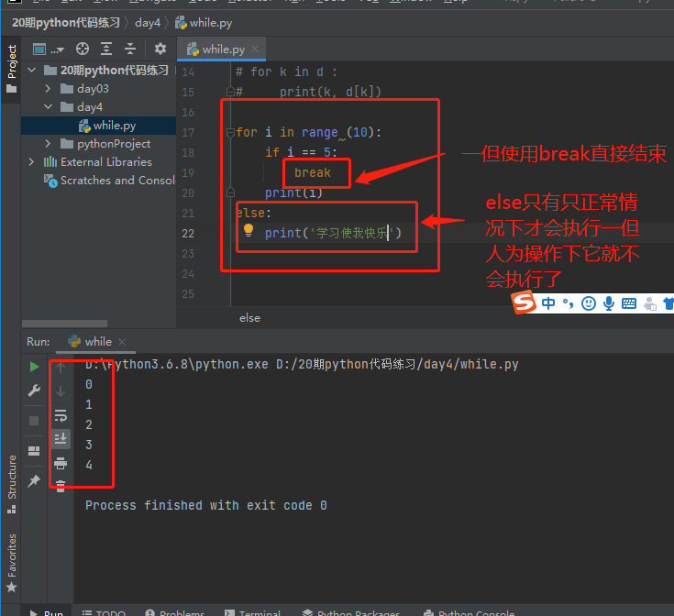
Task: Open Project panel settings gear
Action: click(x=160, y=49)
